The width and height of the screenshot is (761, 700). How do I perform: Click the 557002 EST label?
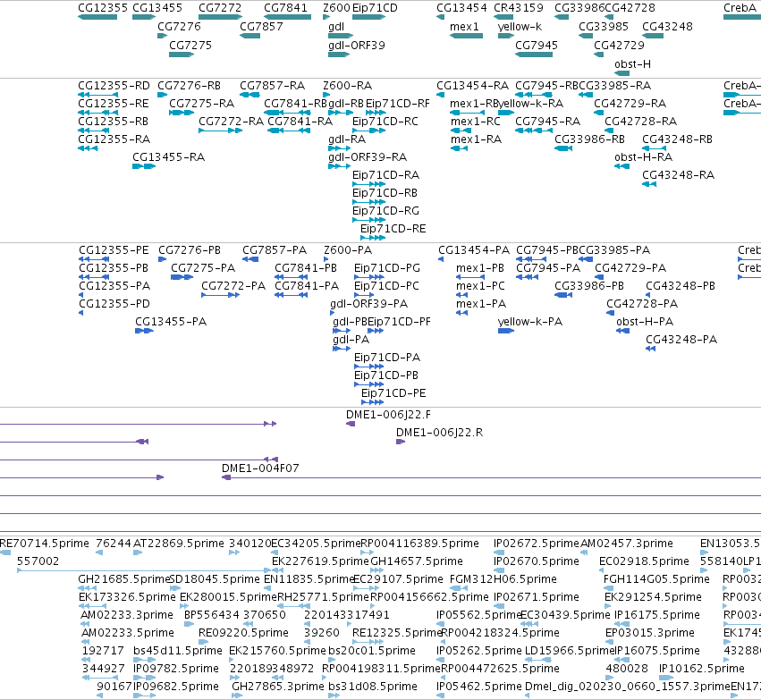pyautogui.click(x=38, y=561)
